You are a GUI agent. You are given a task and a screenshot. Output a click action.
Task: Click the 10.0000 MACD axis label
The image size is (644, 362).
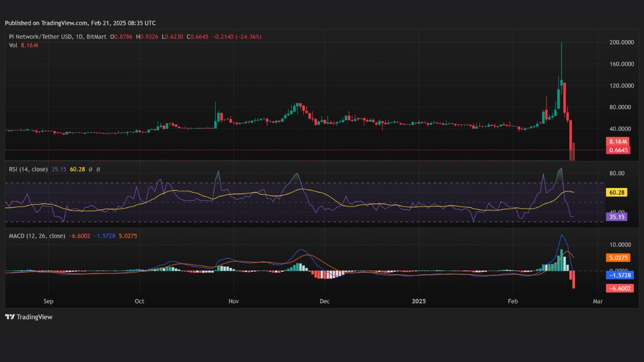620,245
